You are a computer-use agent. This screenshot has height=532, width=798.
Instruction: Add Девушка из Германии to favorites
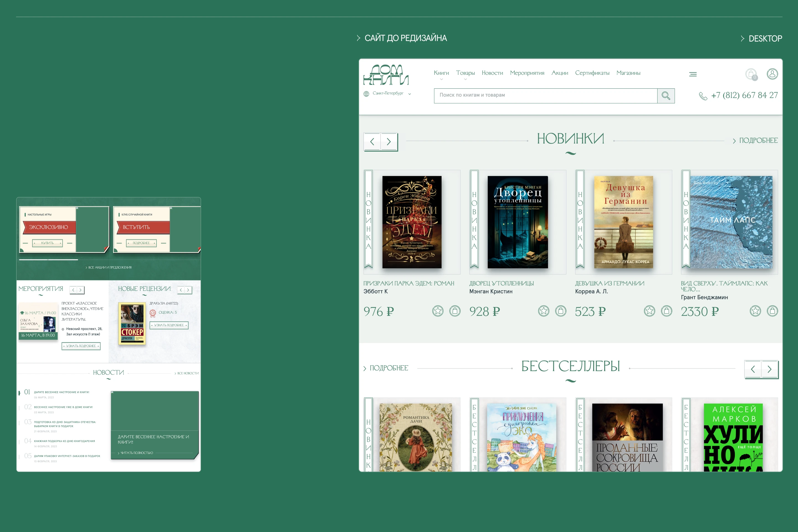pos(649,311)
